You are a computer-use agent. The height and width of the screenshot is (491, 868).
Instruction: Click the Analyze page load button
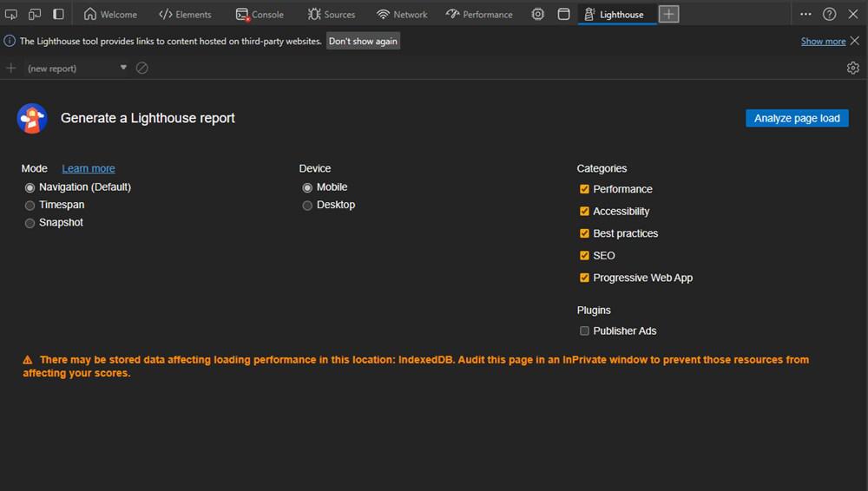pyautogui.click(x=797, y=118)
